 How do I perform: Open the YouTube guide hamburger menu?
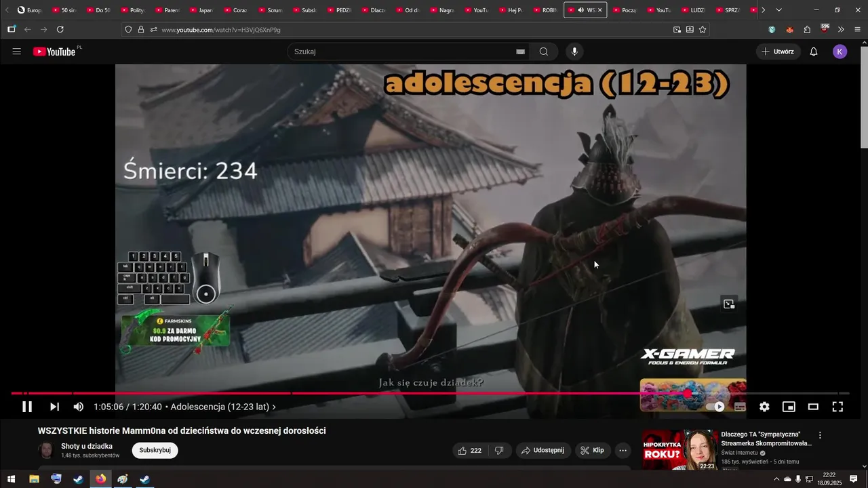(17, 52)
